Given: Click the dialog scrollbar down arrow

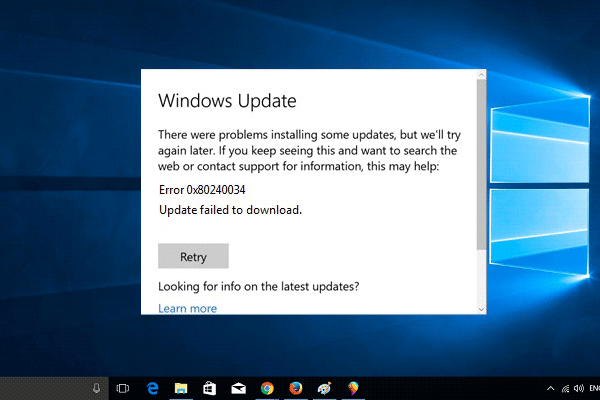Looking at the screenshot, I should click(482, 309).
